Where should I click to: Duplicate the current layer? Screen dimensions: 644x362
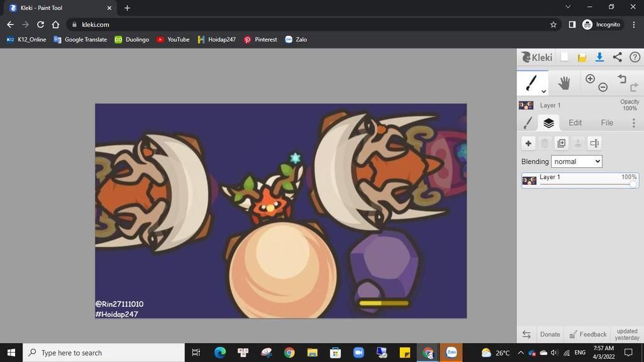coord(561,143)
